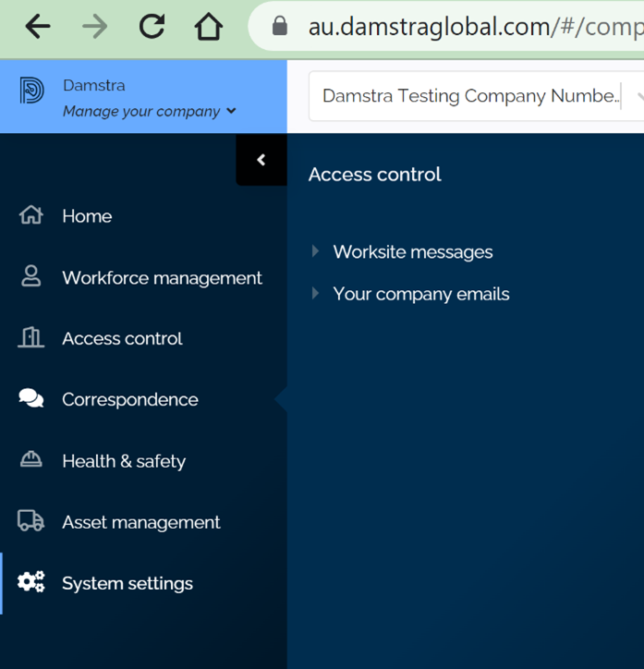Click the browser back arrow
This screenshot has width=644, height=669.
point(38,27)
